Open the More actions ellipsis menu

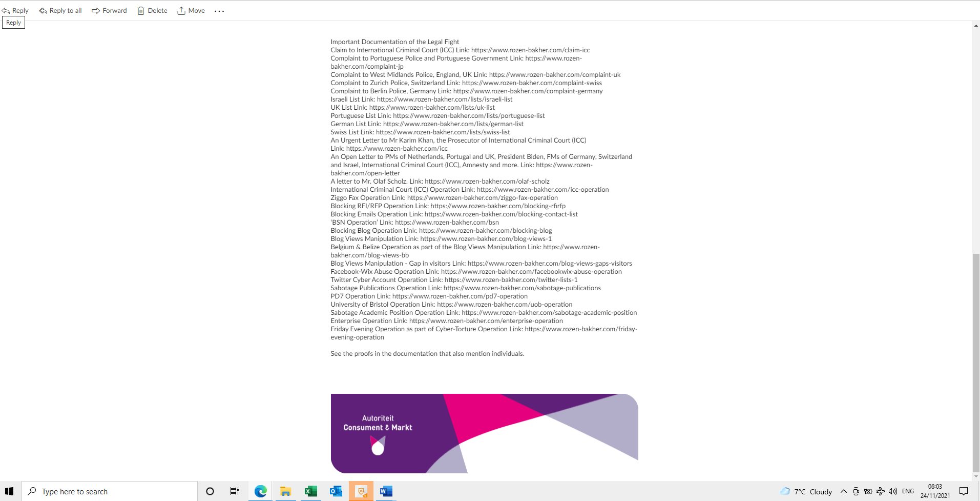pyautogui.click(x=219, y=10)
